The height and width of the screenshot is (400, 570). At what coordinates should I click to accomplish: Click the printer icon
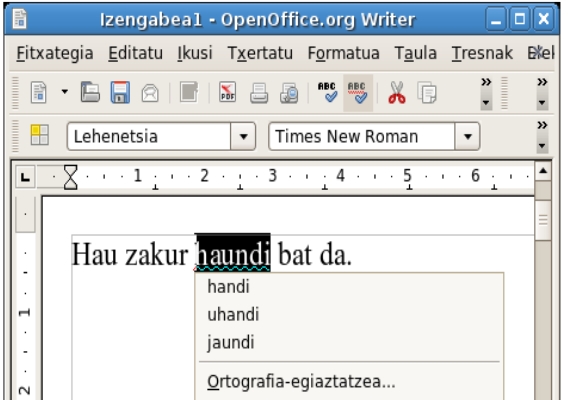pos(259,93)
